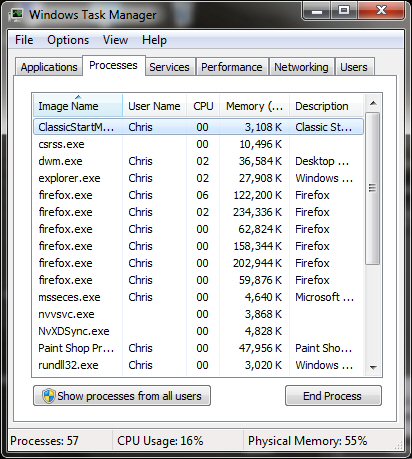Select the firefox.exe row using 234,336 K
Image resolution: width=412 pixels, height=459 pixels.
tap(198, 212)
